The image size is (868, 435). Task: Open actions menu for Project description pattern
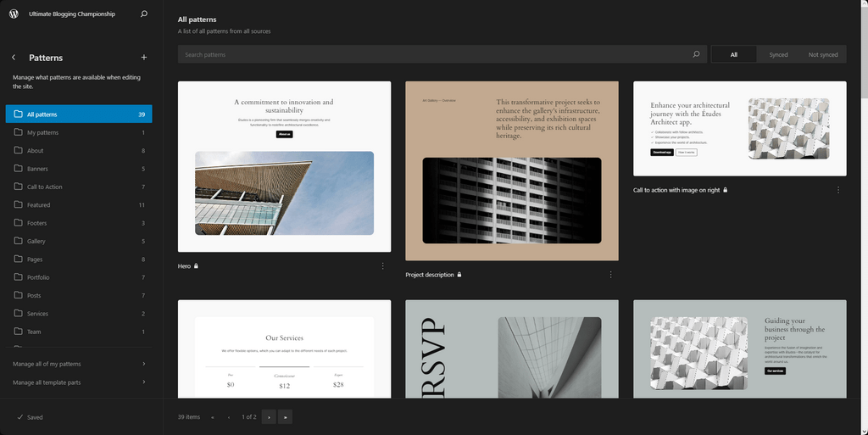610,275
